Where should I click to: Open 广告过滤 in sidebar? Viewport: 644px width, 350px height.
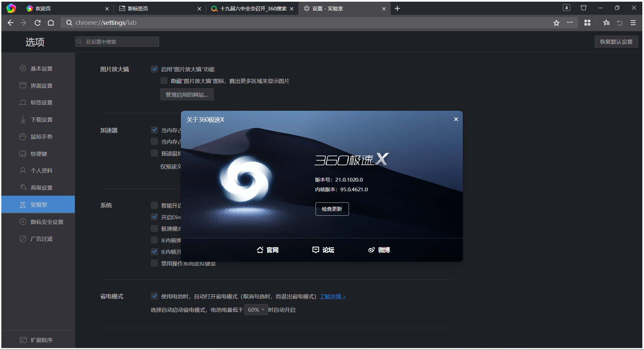pos(38,239)
